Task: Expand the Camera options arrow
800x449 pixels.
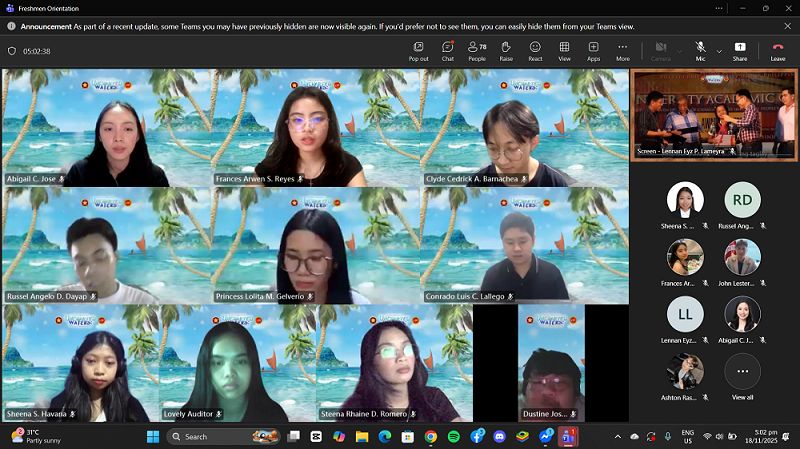Action: pyautogui.click(x=679, y=51)
